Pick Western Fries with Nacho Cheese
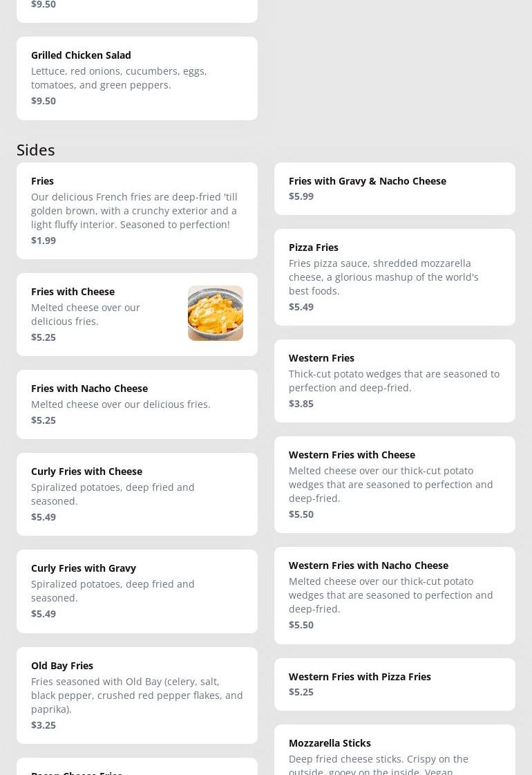532x775 pixels. pyautogui.click(x=395, y=595)
